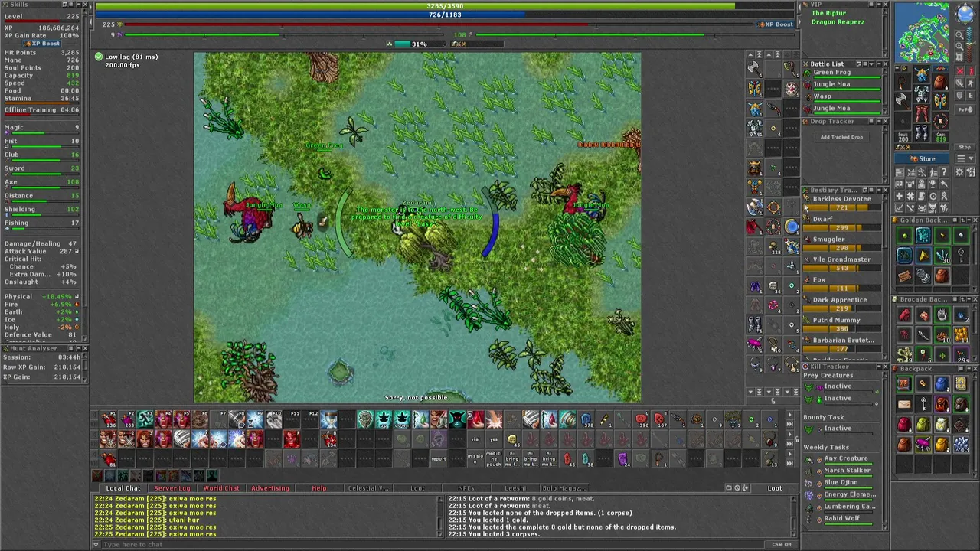This screenshot has height=551, width=980.
Task: Select Green Frog in the Battle List
Action: click(842, 73)
